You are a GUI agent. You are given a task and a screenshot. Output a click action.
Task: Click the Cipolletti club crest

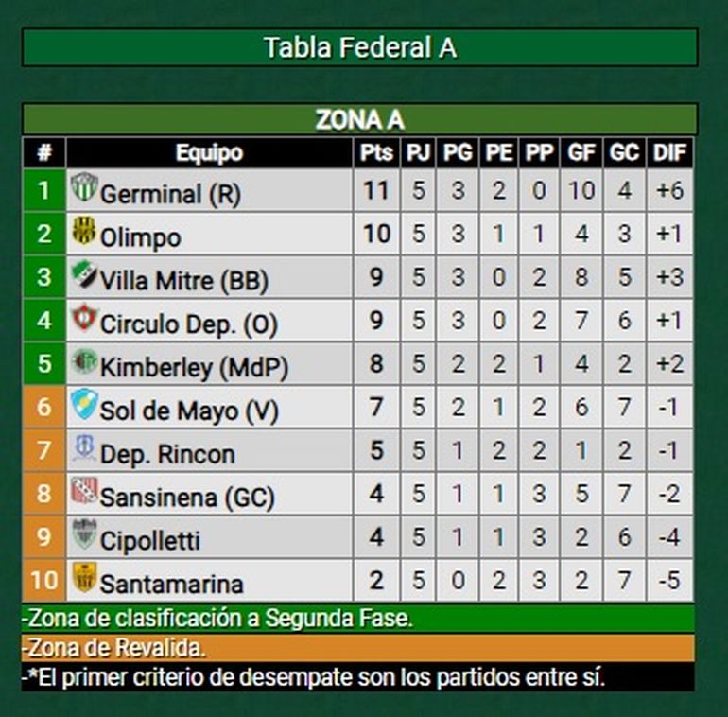84,534
